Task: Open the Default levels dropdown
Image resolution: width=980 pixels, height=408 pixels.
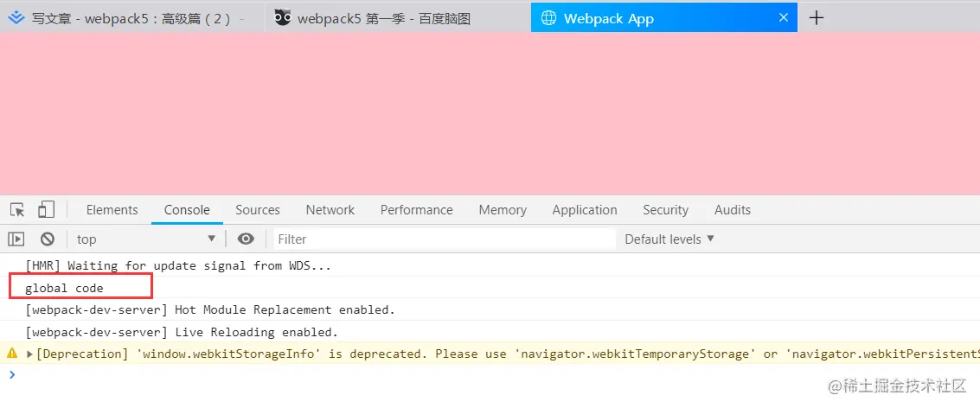Action: tap(669, 239)
